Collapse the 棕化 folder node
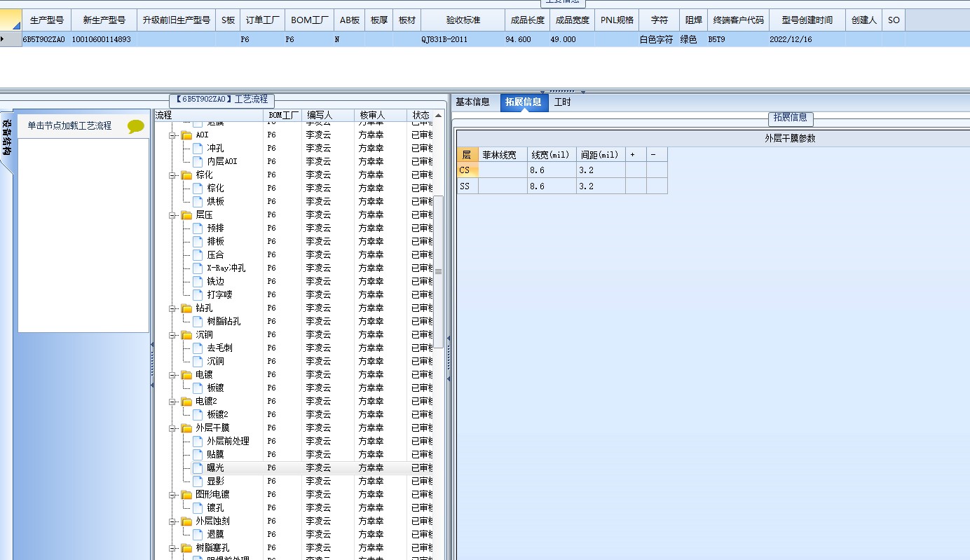The image size is (970, 560). [x=172, y=175]
